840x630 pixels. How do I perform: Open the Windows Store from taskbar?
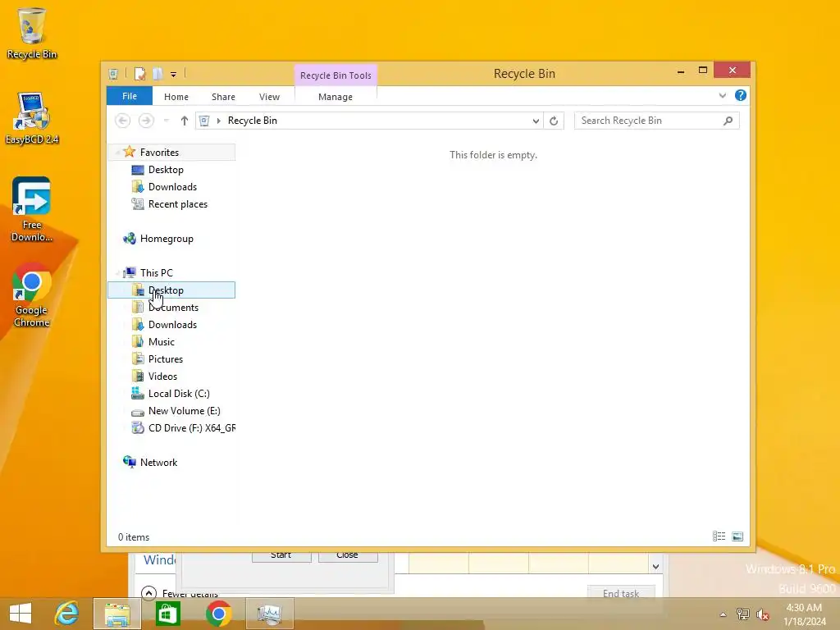(x=167, y=614)
